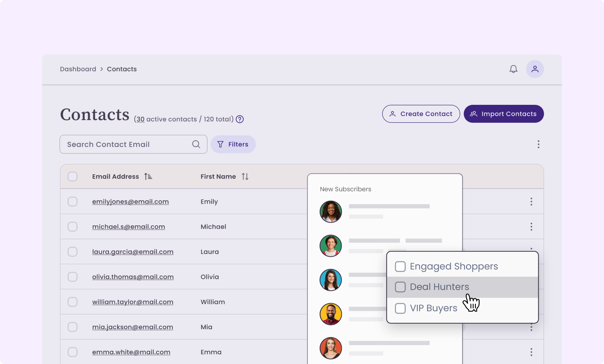Open the Filters dropdown
Viewport: 604px width, 364px height.
233,144
